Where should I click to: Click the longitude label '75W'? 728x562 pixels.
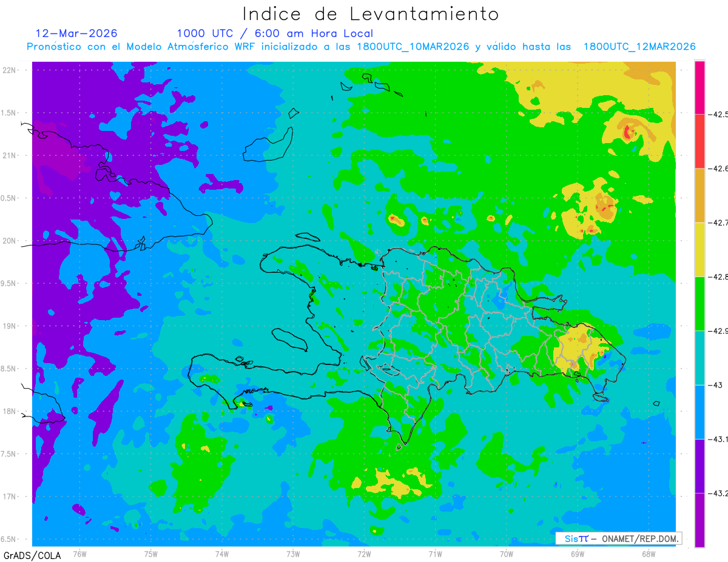pyautogui.click(x=151, y=553)
